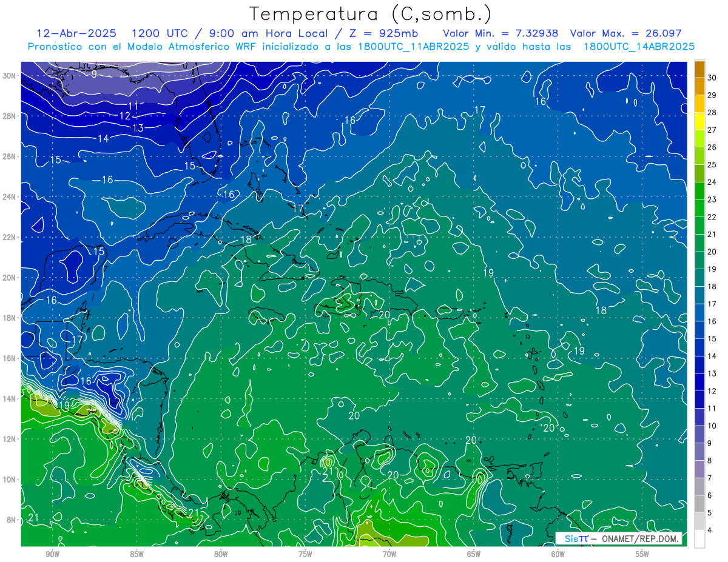Click the title "Temperatura (C,somb.)"
The height and width of the screenshot is (562, 728).
click(x=371, y=14)
